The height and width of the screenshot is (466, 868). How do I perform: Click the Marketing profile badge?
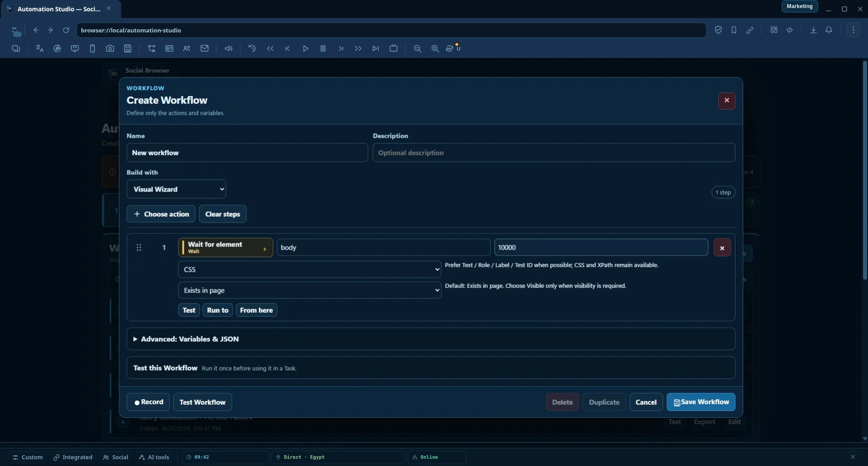pyautogui.click(x=800, y=6)
